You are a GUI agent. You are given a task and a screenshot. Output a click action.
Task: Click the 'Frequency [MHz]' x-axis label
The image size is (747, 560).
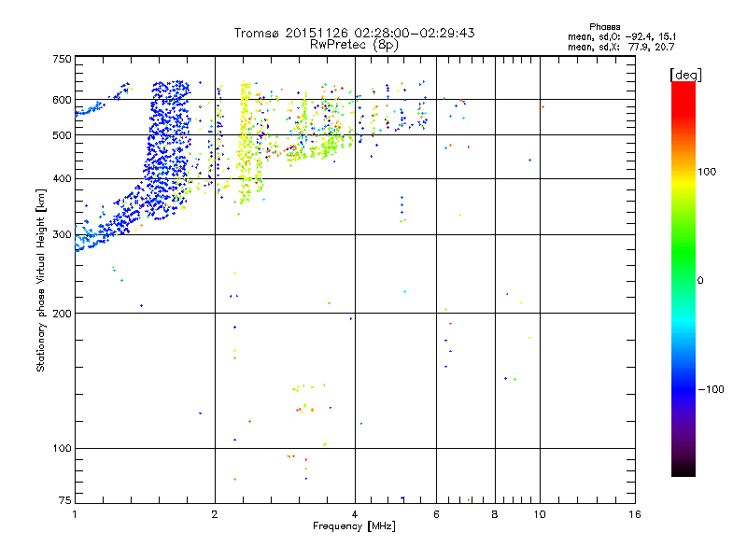[x=354, y=526]
